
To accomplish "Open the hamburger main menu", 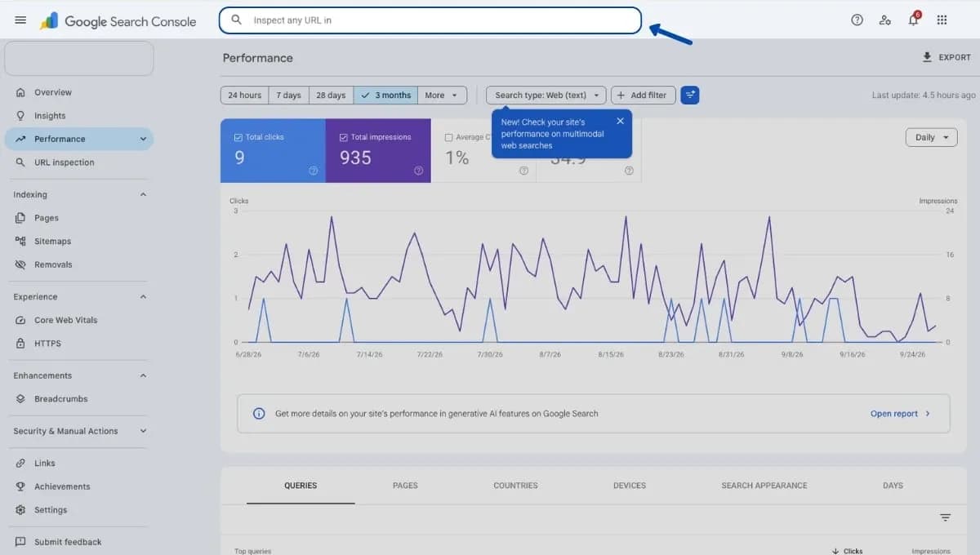I will click(x=20, y=20).
